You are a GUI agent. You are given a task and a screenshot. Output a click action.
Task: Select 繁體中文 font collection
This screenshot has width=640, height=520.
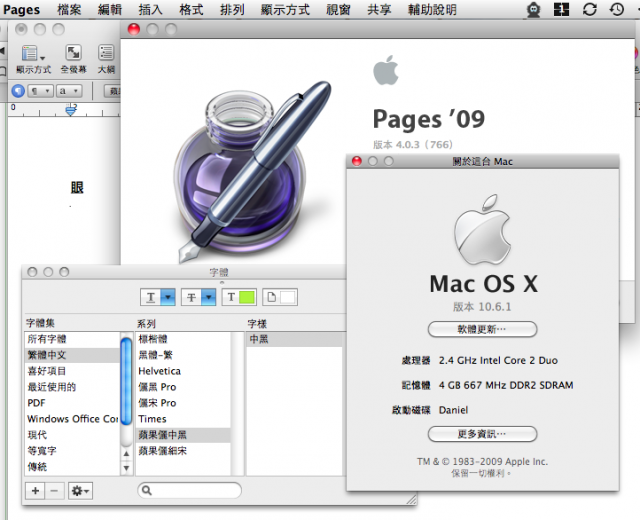tap(72, 355)
